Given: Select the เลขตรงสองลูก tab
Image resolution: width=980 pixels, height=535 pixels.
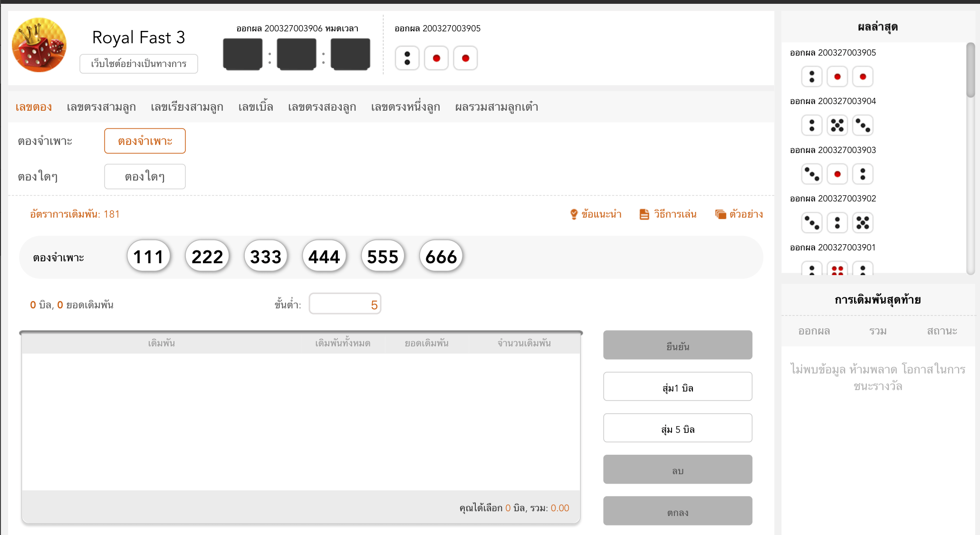Looking at the screenshot, I should [x=322, y=107].
